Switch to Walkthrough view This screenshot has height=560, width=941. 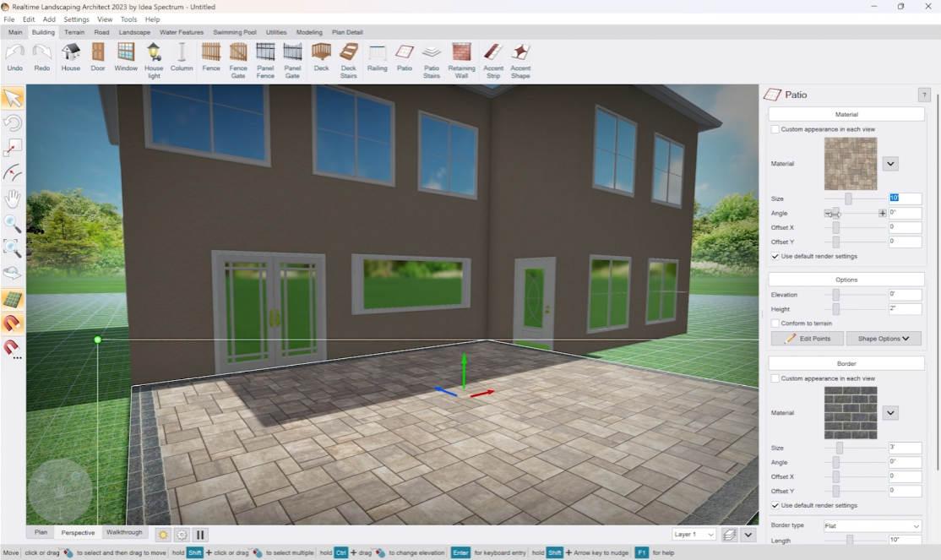[x=124, y=532]
